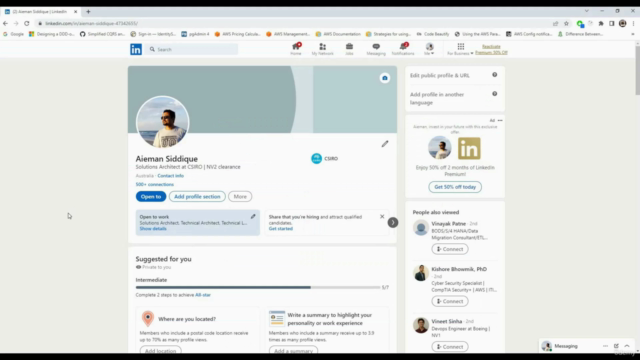Screen dimensions: 640x360
Task: Bookmark this page with the star icon
Action: (x=567, y=24)
